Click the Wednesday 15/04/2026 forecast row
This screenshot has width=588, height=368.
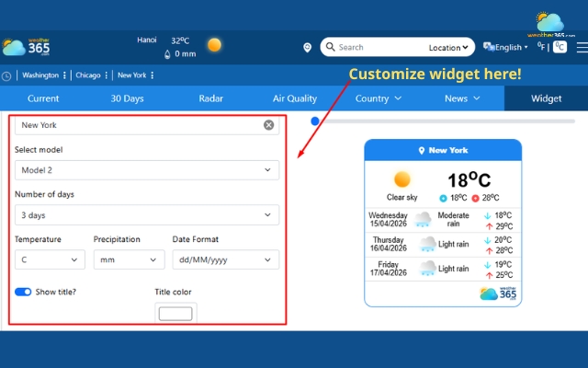point(443,220)
